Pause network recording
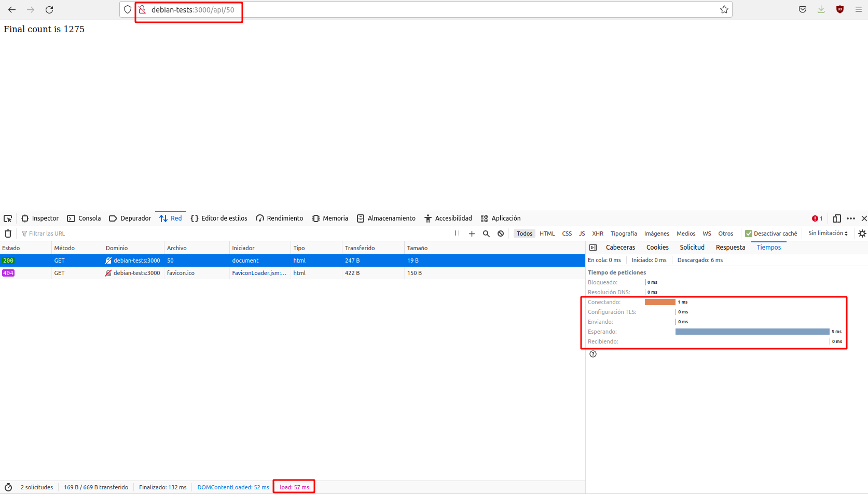868x494 pixels. (457, 234)
